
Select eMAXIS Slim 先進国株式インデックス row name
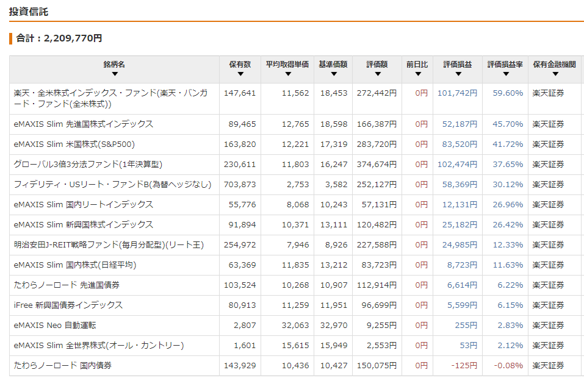coord(84,124)
